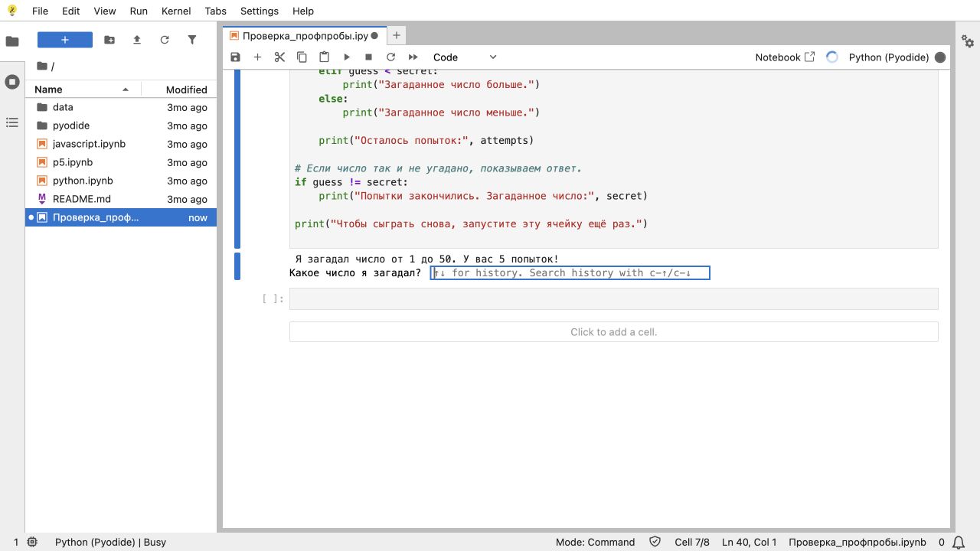This screenshot has width=980, height=551.
Task: Restart the kernel
Action: tap(390, 57)
